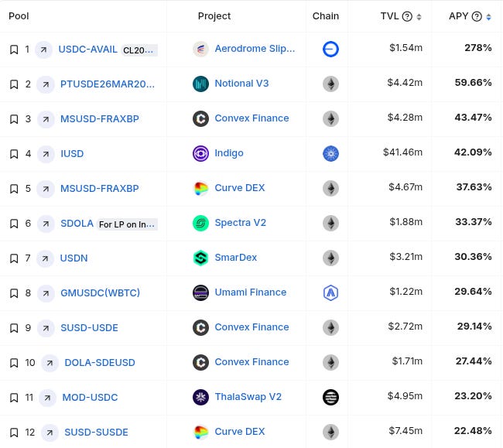Image resolution: width=503 pixels, height=448 pixels.
Task: Bookmark the USDN pool
Action: click(14, 258)
